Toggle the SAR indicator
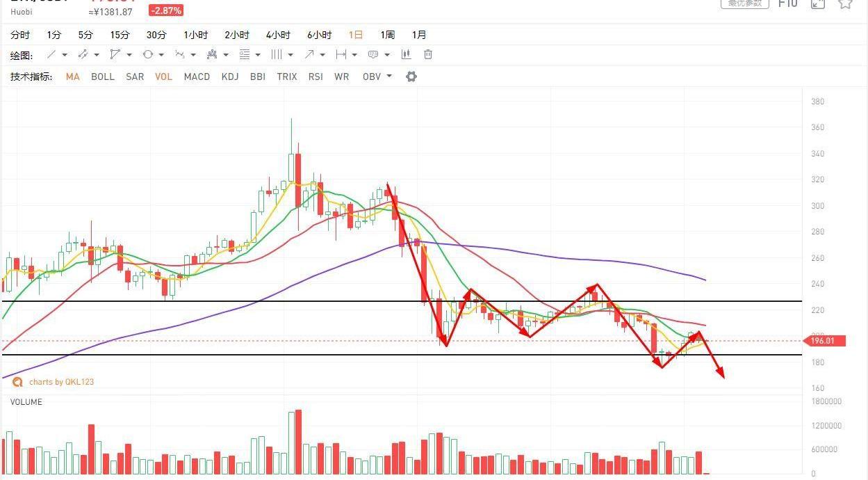The height and width of the screenshot is (480, 868). click(x=135, y=77)
